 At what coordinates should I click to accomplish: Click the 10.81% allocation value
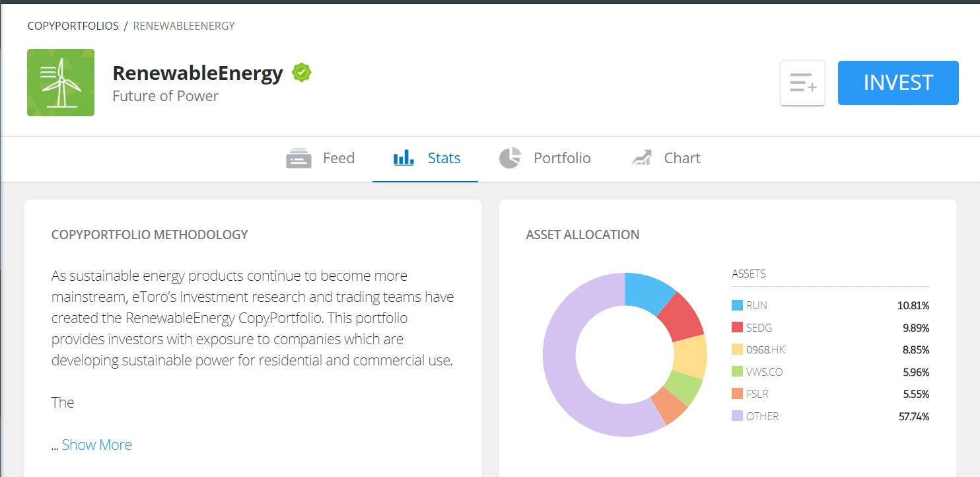point(913,305)
